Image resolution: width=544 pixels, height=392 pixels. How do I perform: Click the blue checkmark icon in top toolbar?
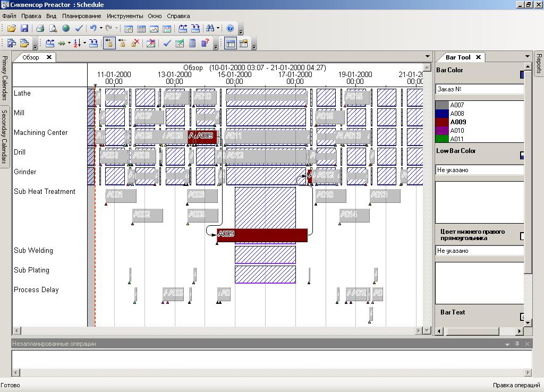tap(79, 29)
